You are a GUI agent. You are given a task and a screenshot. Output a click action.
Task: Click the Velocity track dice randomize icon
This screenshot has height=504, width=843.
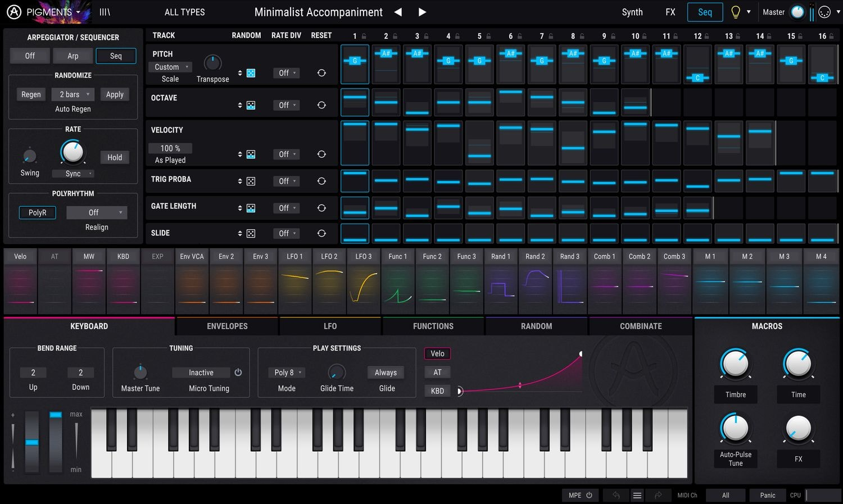251,154
